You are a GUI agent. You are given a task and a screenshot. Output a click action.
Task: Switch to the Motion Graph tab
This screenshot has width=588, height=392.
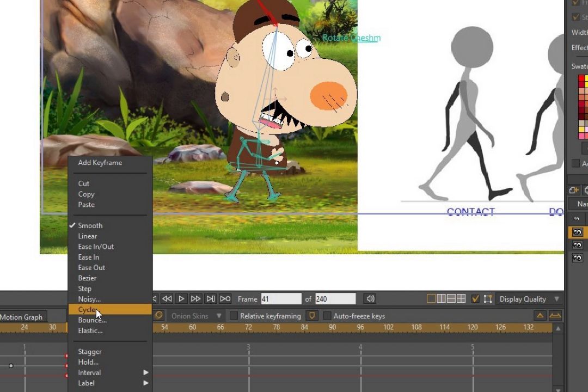21,317
